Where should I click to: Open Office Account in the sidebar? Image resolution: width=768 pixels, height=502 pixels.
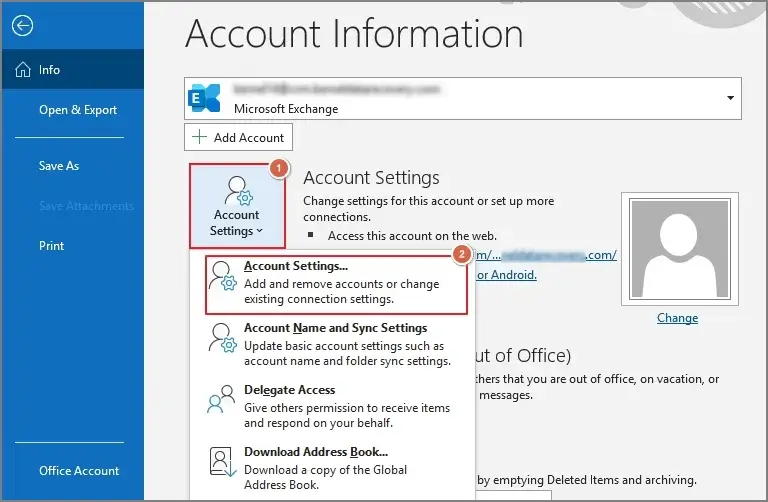click(x=79, y=470)
